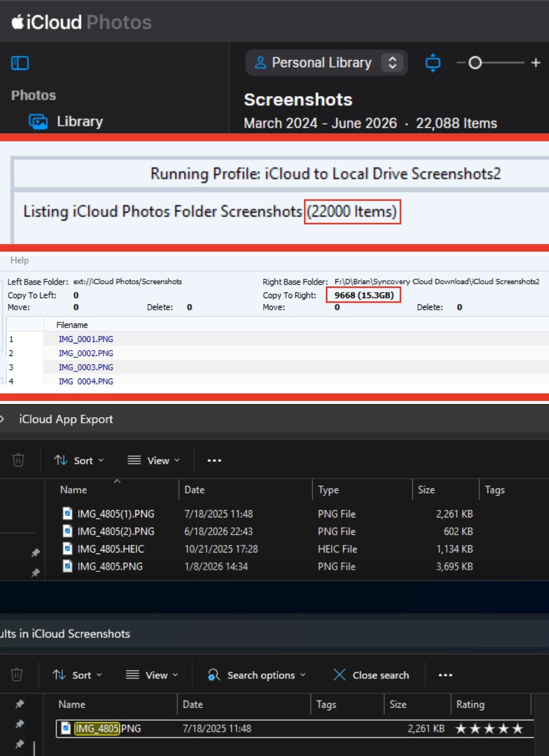Click the Date column header in iCloud App Export window

pos(194,489)
